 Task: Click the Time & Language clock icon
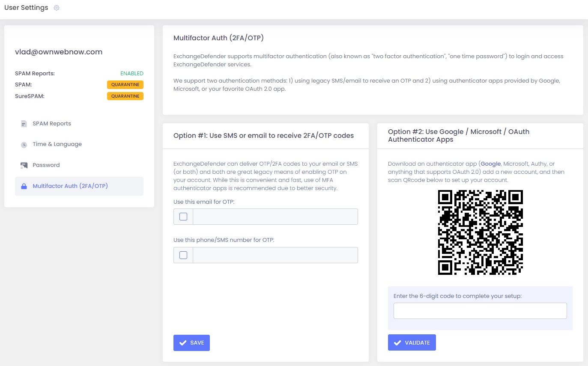pyautogui.click(x=24, y=144)
